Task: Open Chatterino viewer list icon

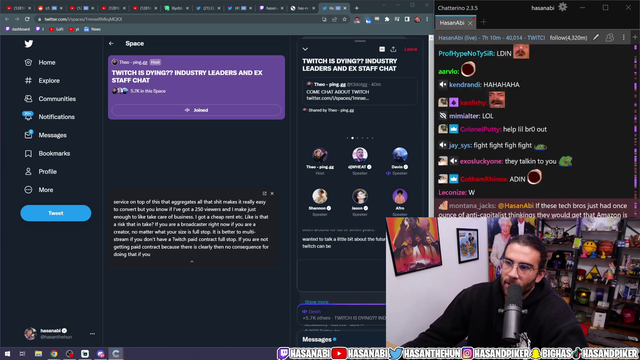Action: (610, 38)
